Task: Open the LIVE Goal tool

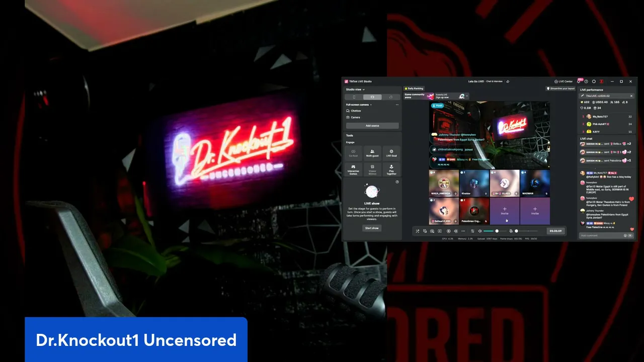Action: [x=391, y=152]
